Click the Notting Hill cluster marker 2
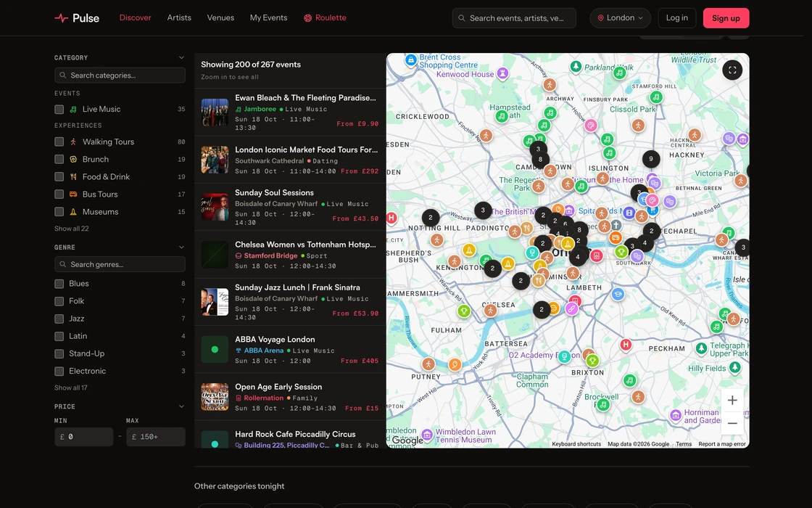Image resolution: width=812 pixels, height=508 pixels. [x=431, y=218]
